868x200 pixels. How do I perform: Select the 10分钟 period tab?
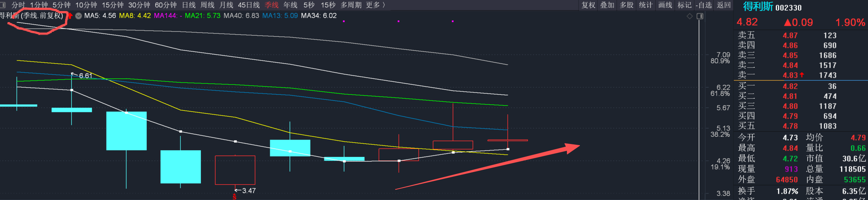pos(86,5)
